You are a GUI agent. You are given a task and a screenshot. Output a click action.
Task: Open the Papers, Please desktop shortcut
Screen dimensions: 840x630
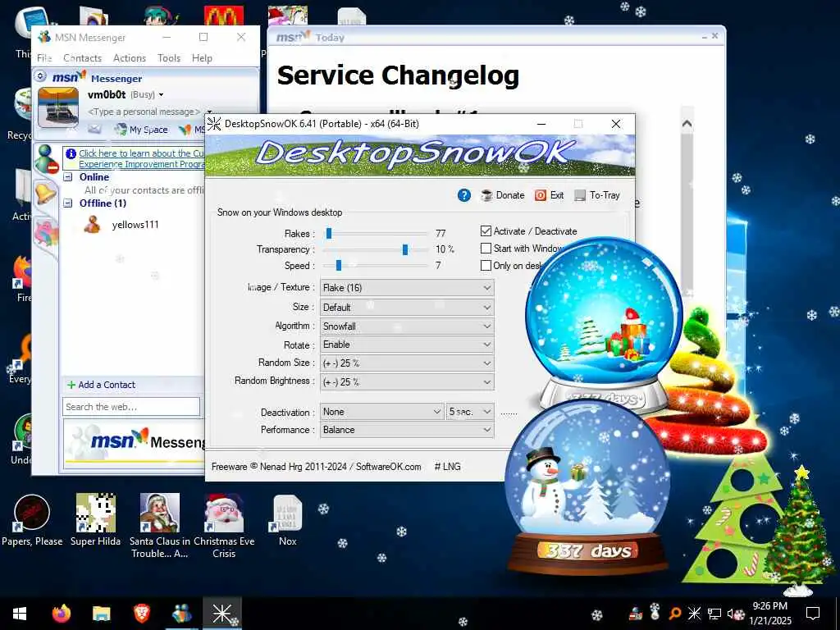pyautogui.click(x=32, y=521)
